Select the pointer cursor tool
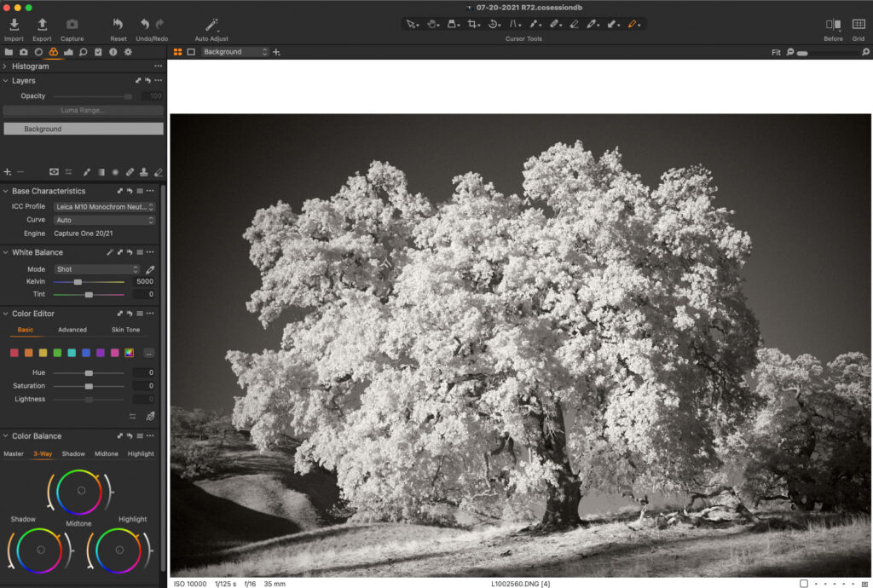The width and height of the screenshot is (873, 588). coord(412,24)
